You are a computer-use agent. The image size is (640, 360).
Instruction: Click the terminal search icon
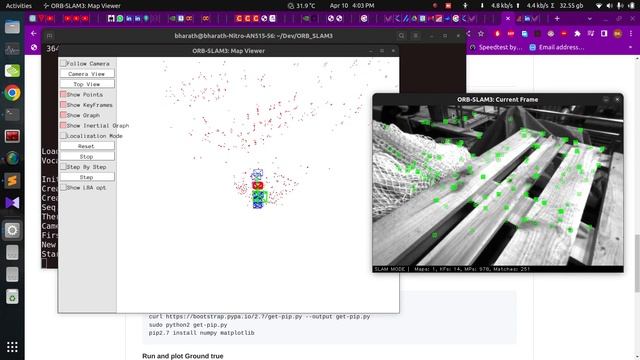402,36
